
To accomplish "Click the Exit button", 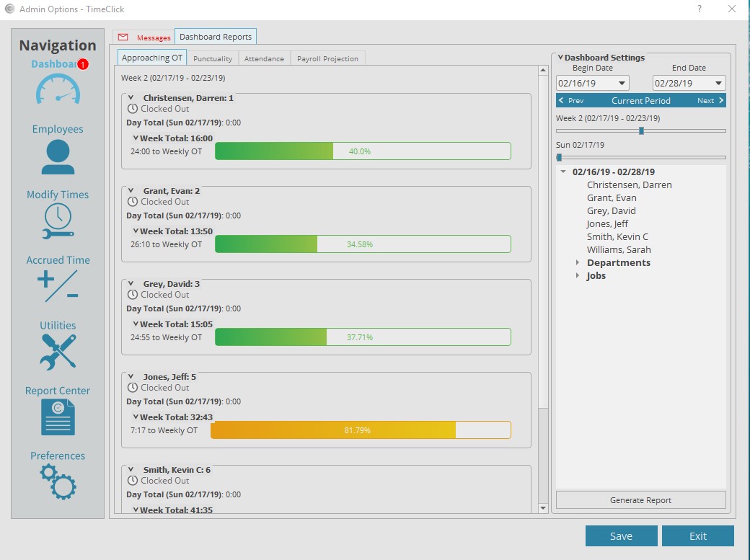I will point(698,536).
